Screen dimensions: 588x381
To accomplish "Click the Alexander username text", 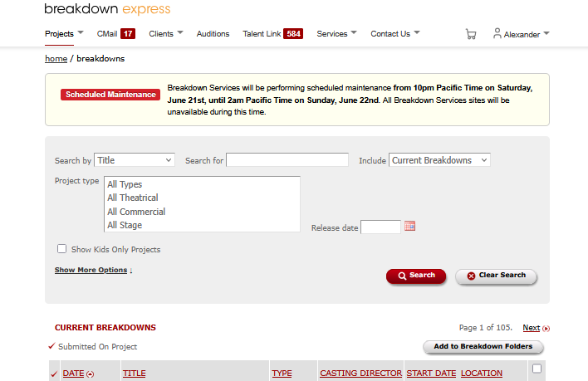I will 522,35.
